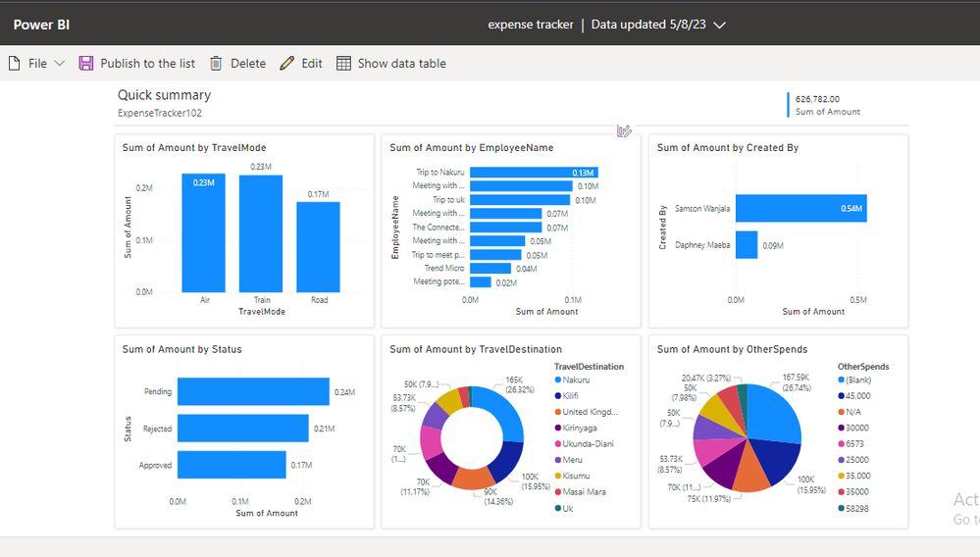Image resolution: width=980 pixels, height=557 pixels.
Task: Click the Trip to uk bar
Action: tap(520, 200)
